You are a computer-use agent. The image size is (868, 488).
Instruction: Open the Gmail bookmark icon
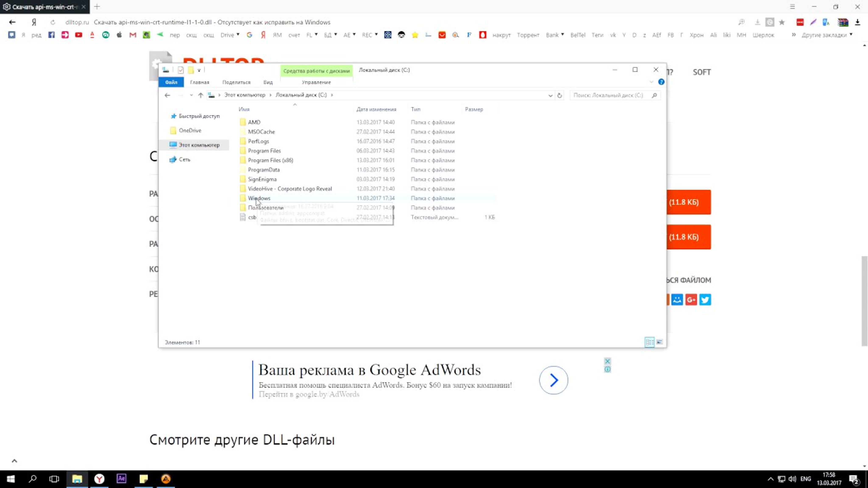pyautogui.click(x=133, y=35)
